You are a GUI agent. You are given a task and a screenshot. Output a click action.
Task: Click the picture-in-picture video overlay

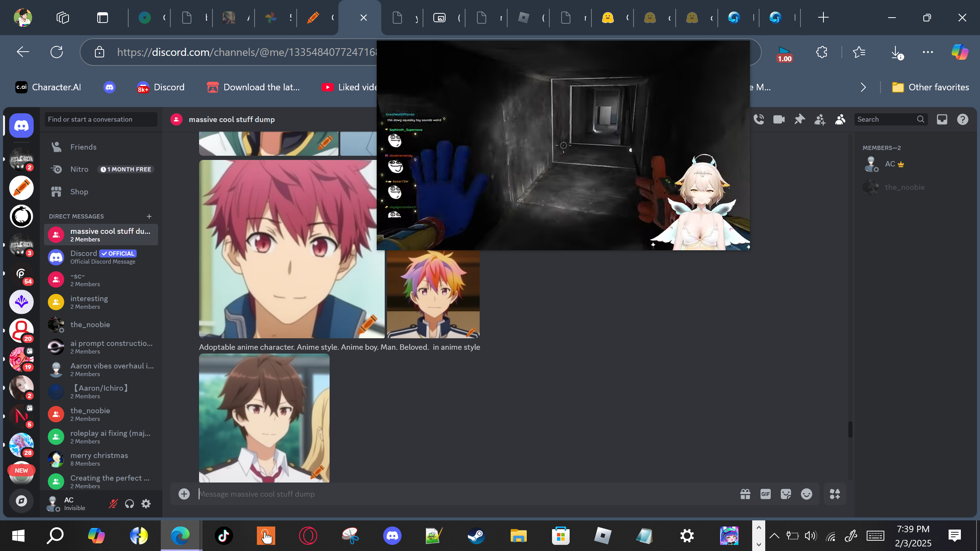click(x=563, y=145)
